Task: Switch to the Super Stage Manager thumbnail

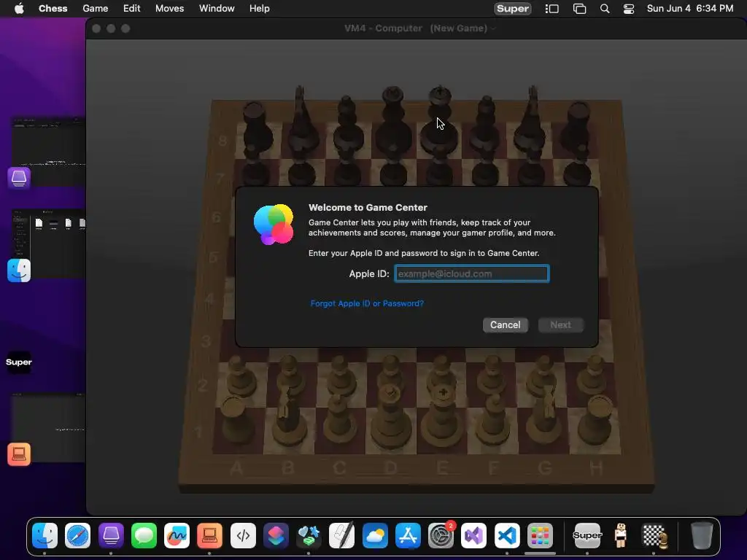Action: tap(18, 362)
